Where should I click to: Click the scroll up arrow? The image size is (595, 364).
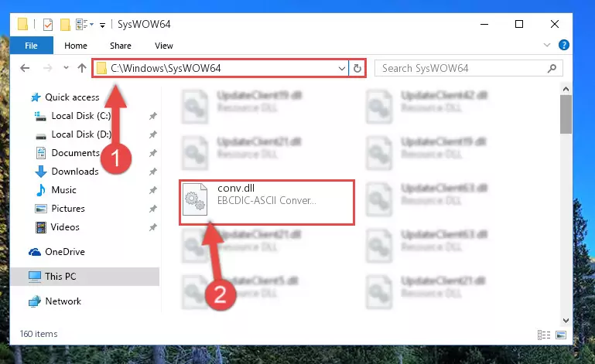tap(566, 89)
